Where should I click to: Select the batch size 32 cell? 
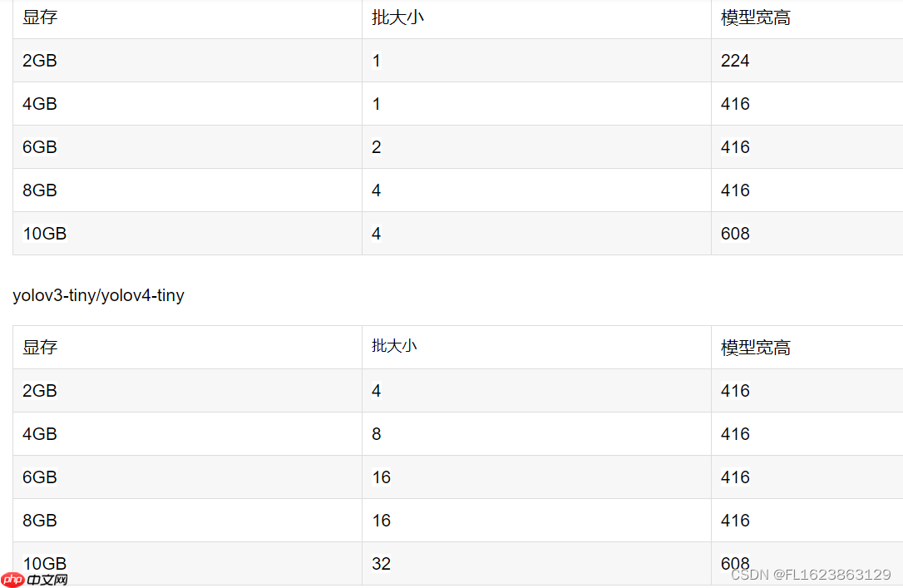point(381,564)
